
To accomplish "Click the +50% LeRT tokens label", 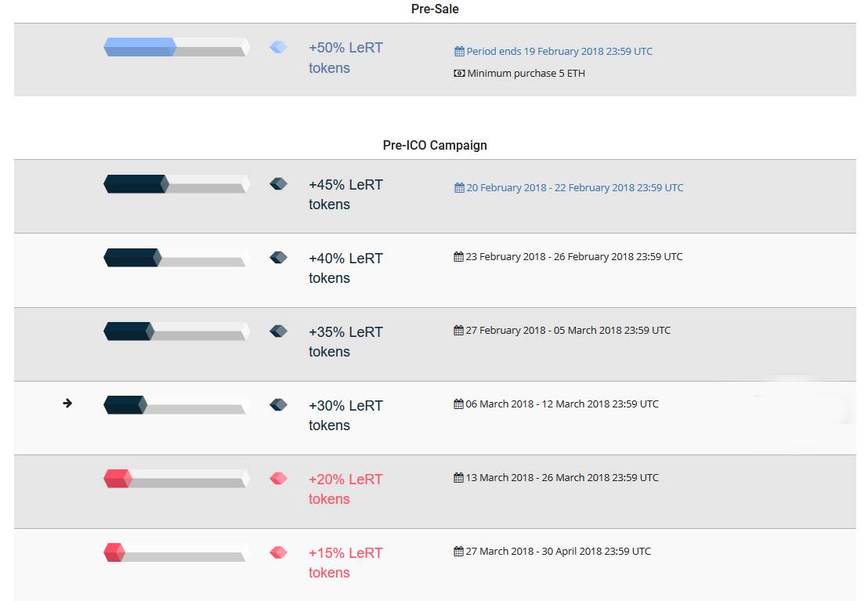I will (x=345, y=58).
